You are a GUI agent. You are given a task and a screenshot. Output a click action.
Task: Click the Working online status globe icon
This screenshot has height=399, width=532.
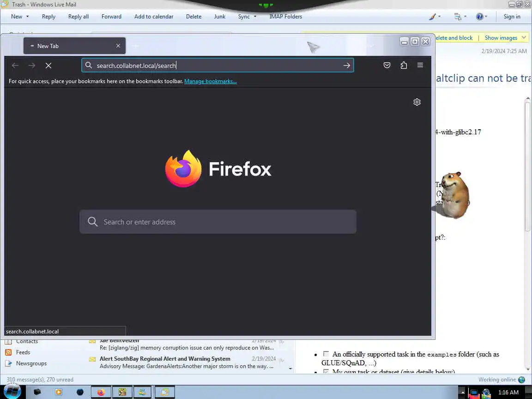point(521,380)
